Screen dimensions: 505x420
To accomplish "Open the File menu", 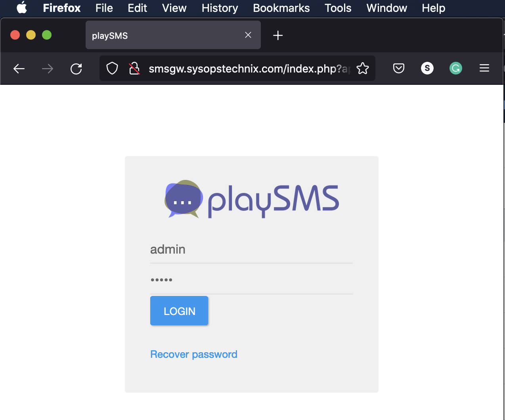I will pos(104,8).
